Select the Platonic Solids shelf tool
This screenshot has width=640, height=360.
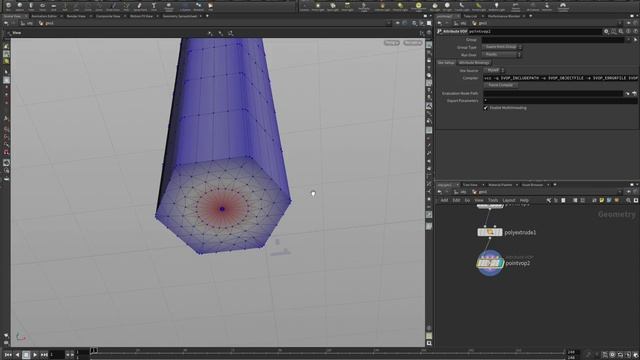coord(169,6)
